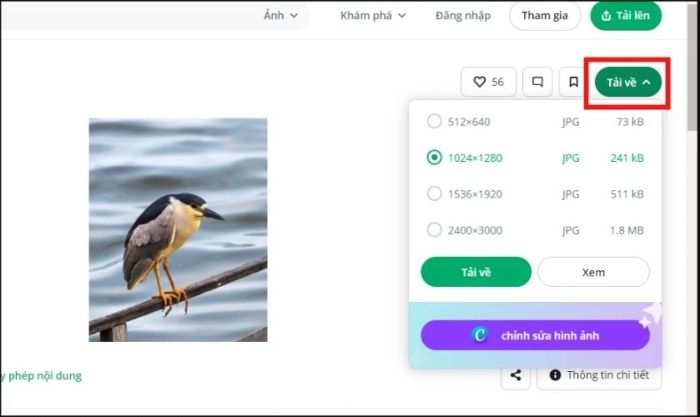Open the Ảnh dropdown
The image size is (700, 417).
[x=281, y=16]
